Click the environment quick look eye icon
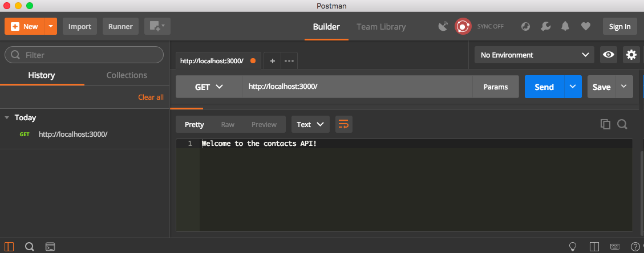 [608, 55]
